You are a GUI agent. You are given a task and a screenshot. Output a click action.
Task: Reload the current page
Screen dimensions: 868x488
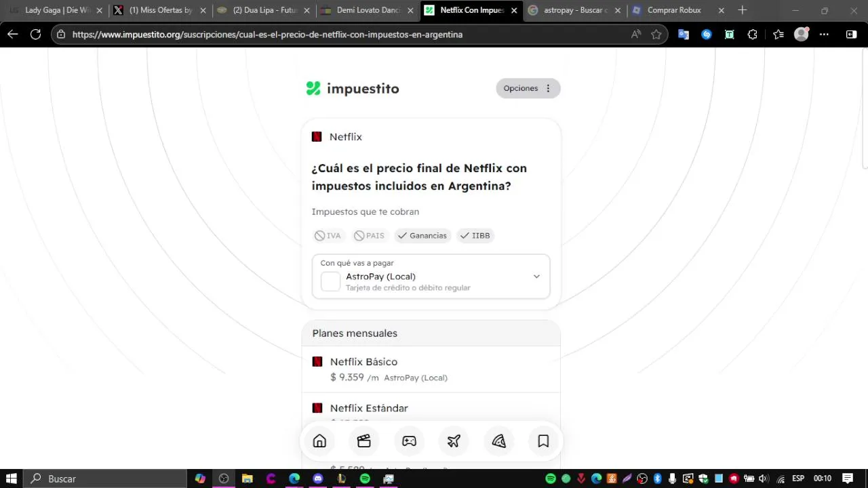(x=35, y=34)
